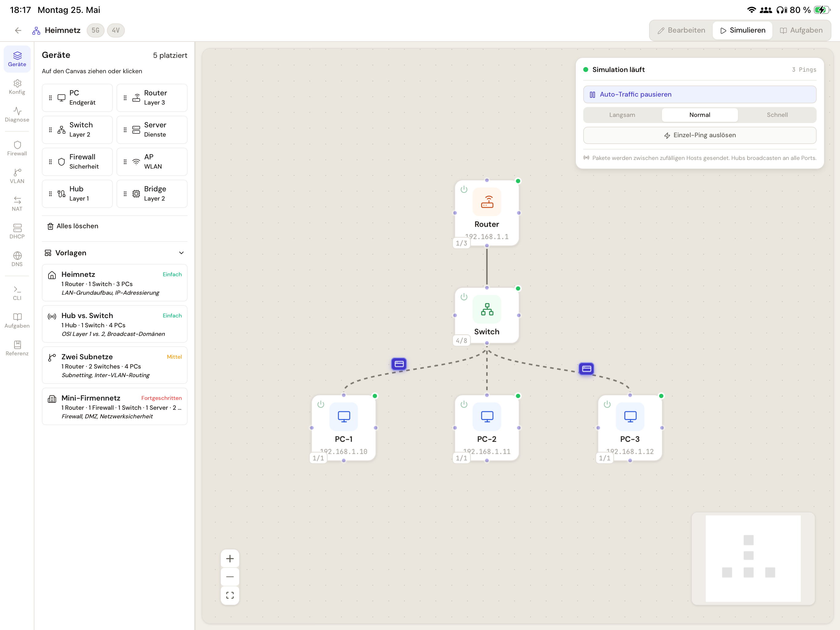The height and width of the screenshot is (630, 840).
Task: Trigger a single ping with Einzel-Ping auslösen
Action: [x=699, y=135]
